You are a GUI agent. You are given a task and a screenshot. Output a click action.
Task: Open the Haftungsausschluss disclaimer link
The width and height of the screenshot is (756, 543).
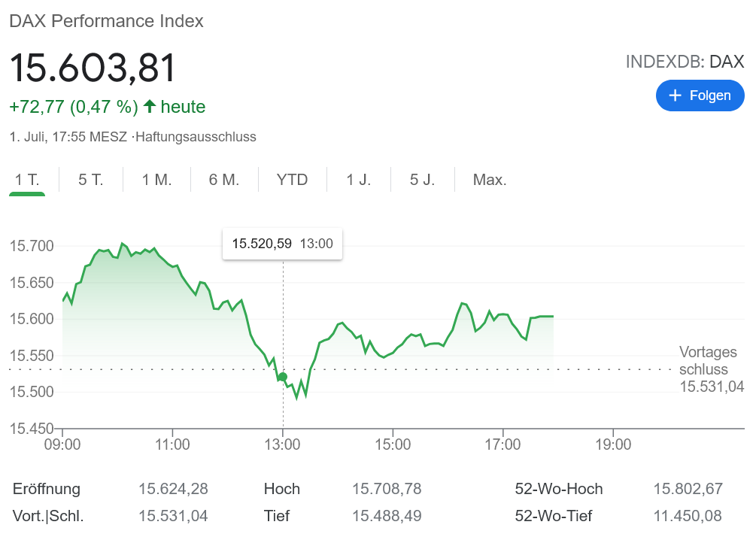(196, 137)
